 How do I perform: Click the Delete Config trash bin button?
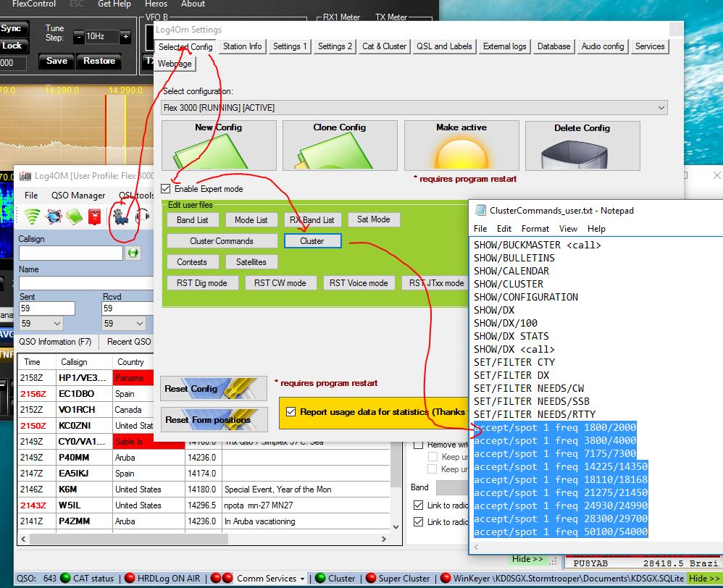pos(582,146)
